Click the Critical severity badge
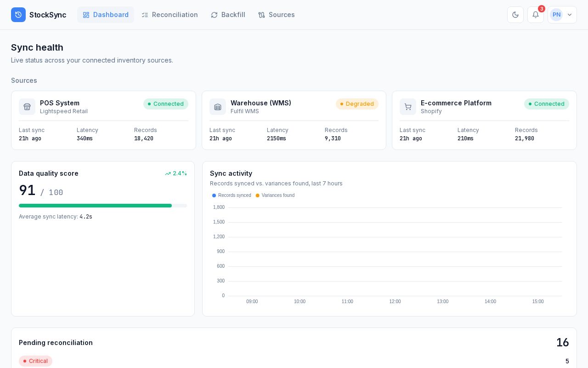Image resolution: width=588 pixels, height=368 pixels. (x=35, y=361)
